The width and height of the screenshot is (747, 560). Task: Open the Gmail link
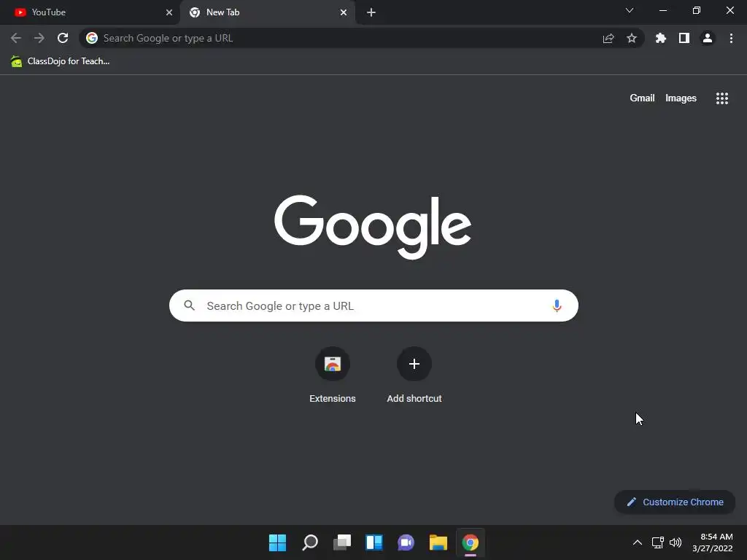(x=642, y=98)
